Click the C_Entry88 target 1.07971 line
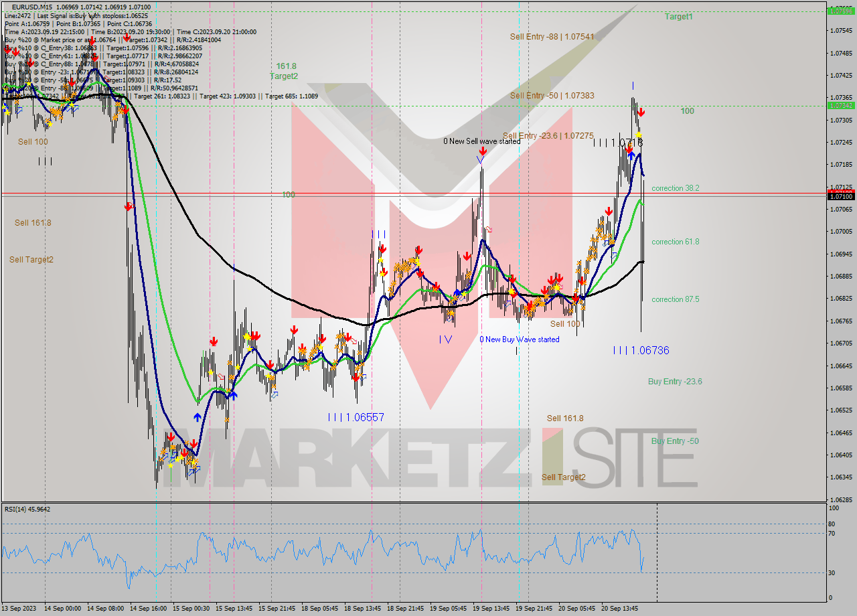The image size is (857, 616). [103, 64]
